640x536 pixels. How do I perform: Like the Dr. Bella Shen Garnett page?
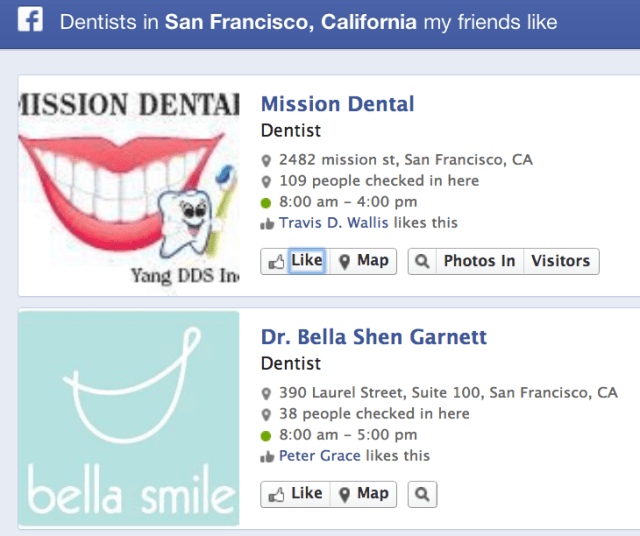[x=295, y=494]
